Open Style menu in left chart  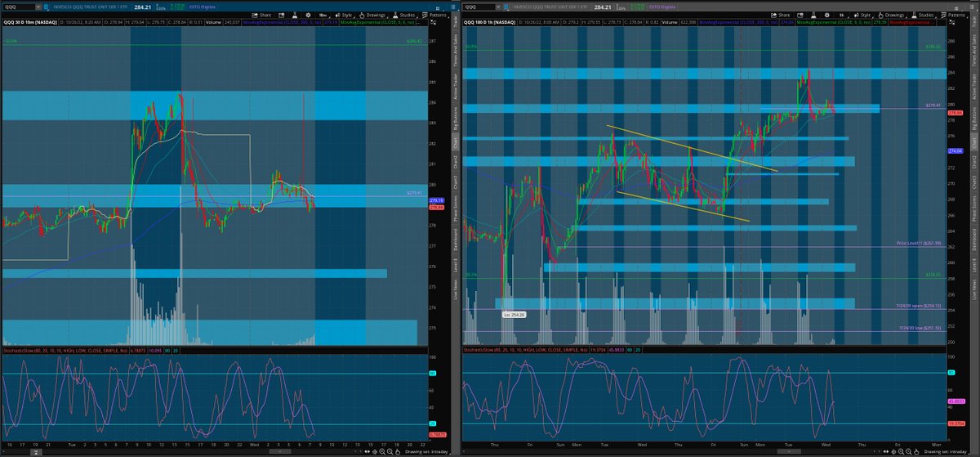[x=344, y=15]
